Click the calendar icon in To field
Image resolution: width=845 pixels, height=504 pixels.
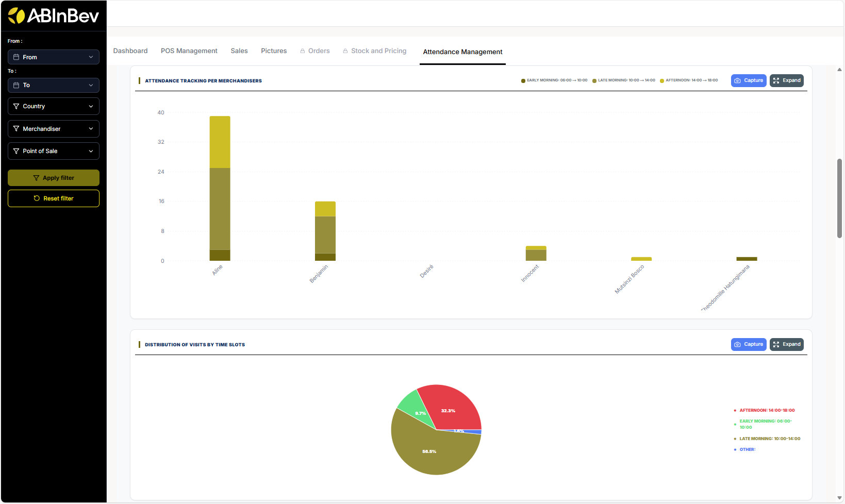coord(16,85)
